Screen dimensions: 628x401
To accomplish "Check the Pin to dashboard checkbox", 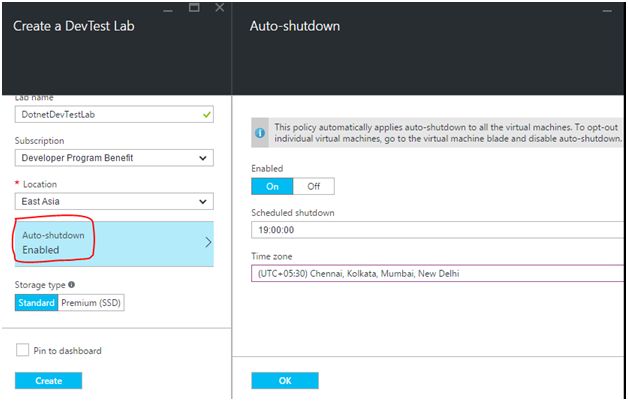I will tap(22, 351).
